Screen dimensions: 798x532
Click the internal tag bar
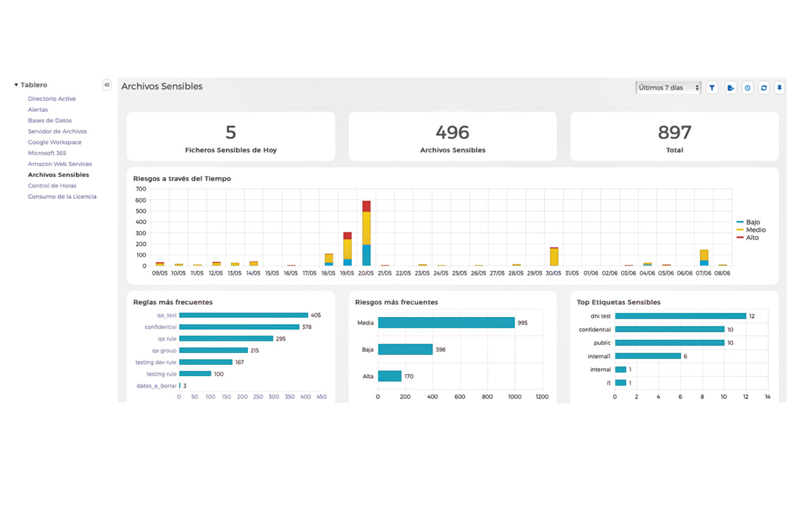[620, 369]
